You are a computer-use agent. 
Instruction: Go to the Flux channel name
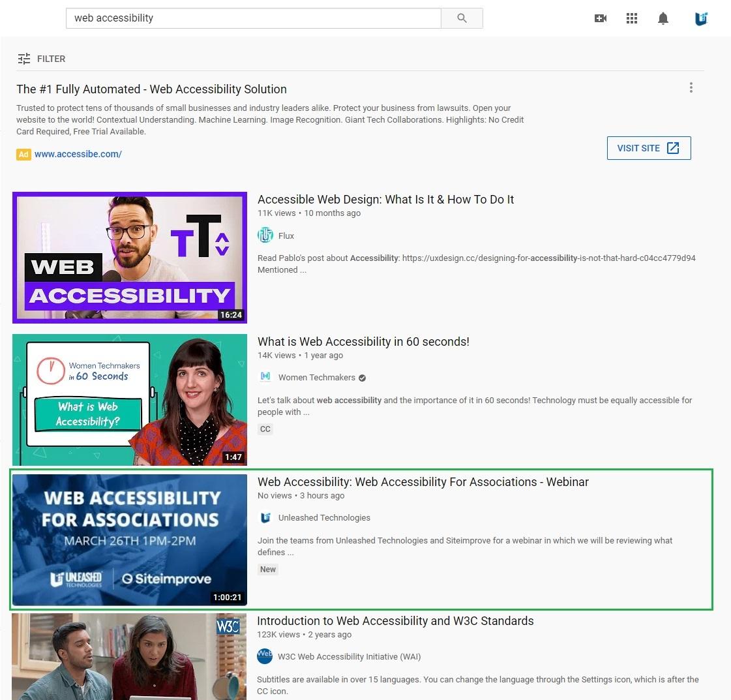(x=286, y=236)
